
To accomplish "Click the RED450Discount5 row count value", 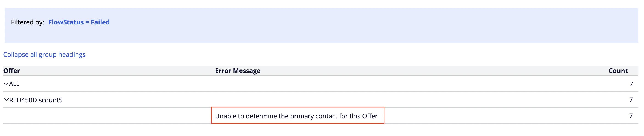I will [631, 100].
